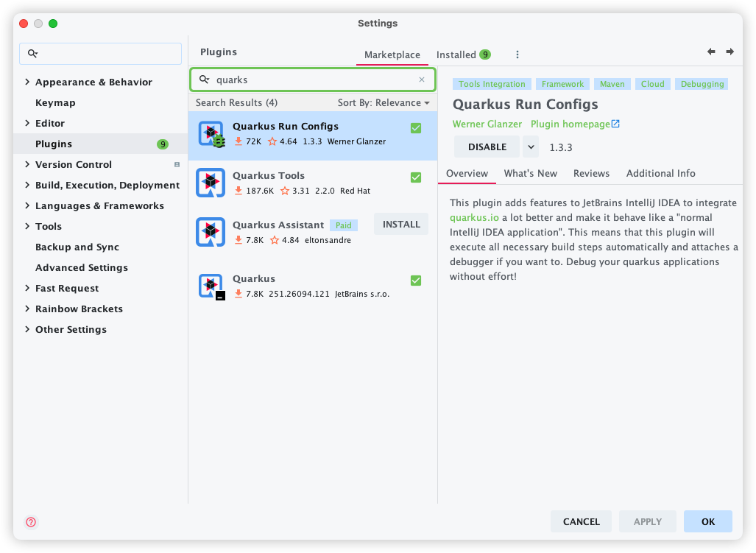Click the Quarkus Tools plugin icon
Viewport: 756px width, 553px height.
click(x=211, y=182)
